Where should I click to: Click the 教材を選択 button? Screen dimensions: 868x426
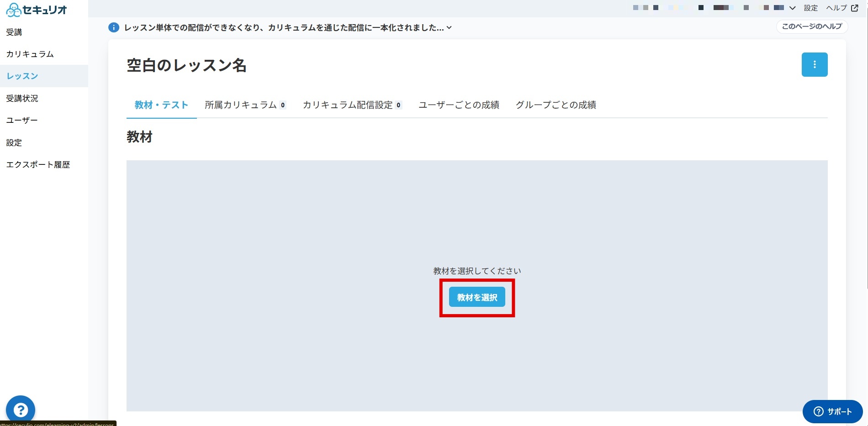tap(477, 297)
